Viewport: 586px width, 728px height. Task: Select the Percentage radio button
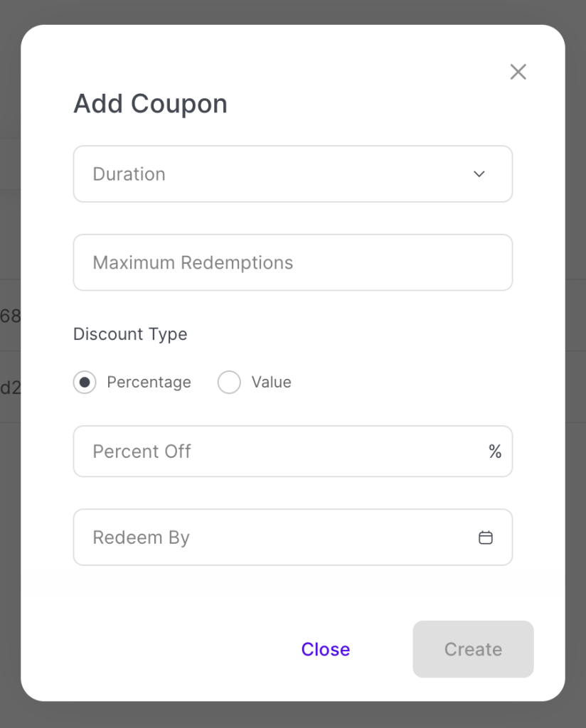click(85, 382)
